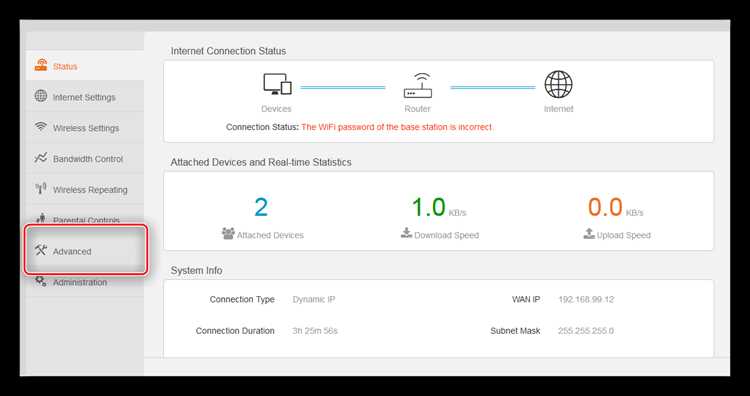The height and width of the screenshot is (396, 750).
Task: Click the Upload Speed arrow icon
Action: click(x=589, y=233)
